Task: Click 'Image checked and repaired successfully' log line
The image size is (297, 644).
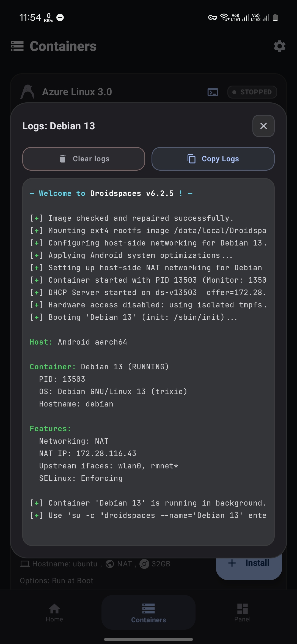Action: coord(132,218)
